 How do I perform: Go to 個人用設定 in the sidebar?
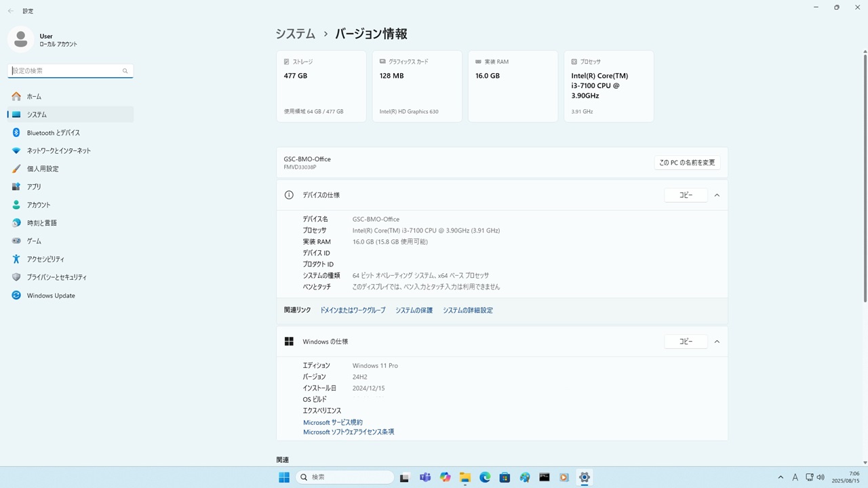71,169
